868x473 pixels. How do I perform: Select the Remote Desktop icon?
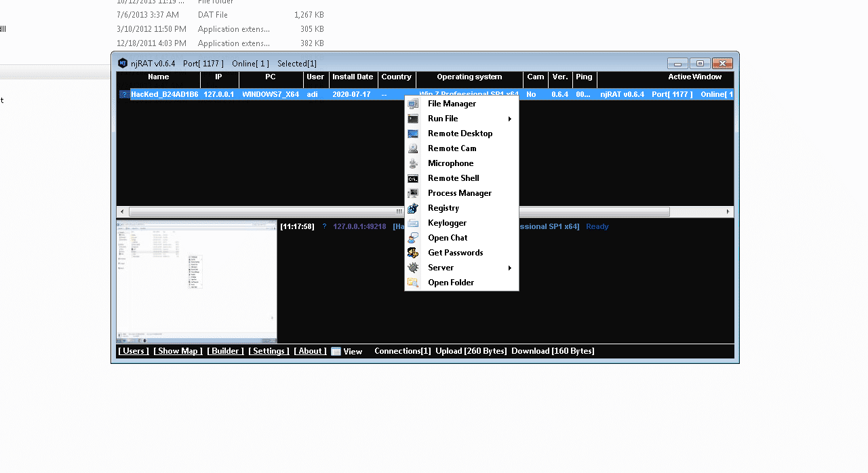tap(413, 133)
